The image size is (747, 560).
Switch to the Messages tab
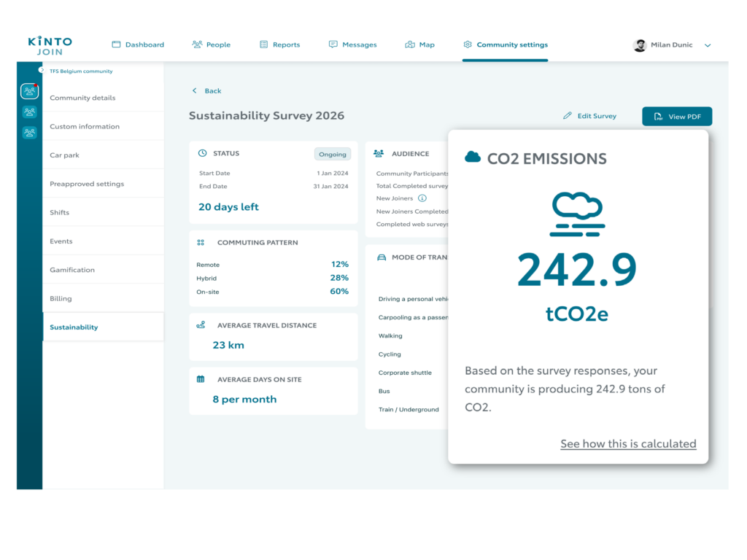(352, 45)
